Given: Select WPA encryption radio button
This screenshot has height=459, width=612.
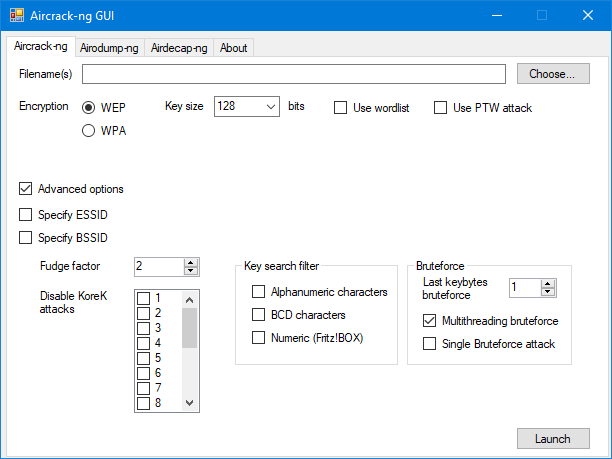Looking at the screenshot, I should coord(89,130).
